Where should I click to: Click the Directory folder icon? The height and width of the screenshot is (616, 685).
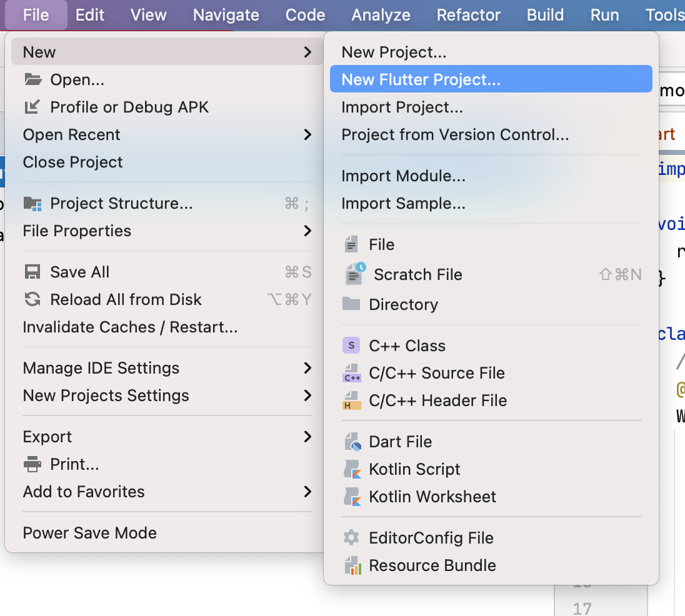pos(351,304)
